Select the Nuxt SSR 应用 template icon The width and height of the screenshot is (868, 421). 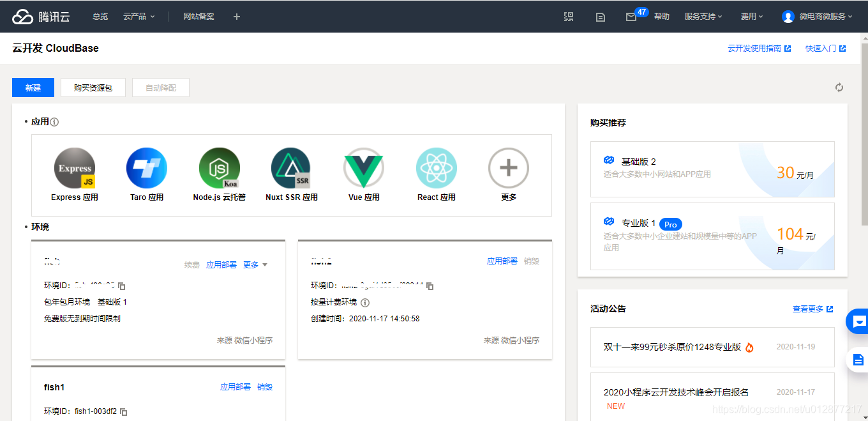pos(291,168)
